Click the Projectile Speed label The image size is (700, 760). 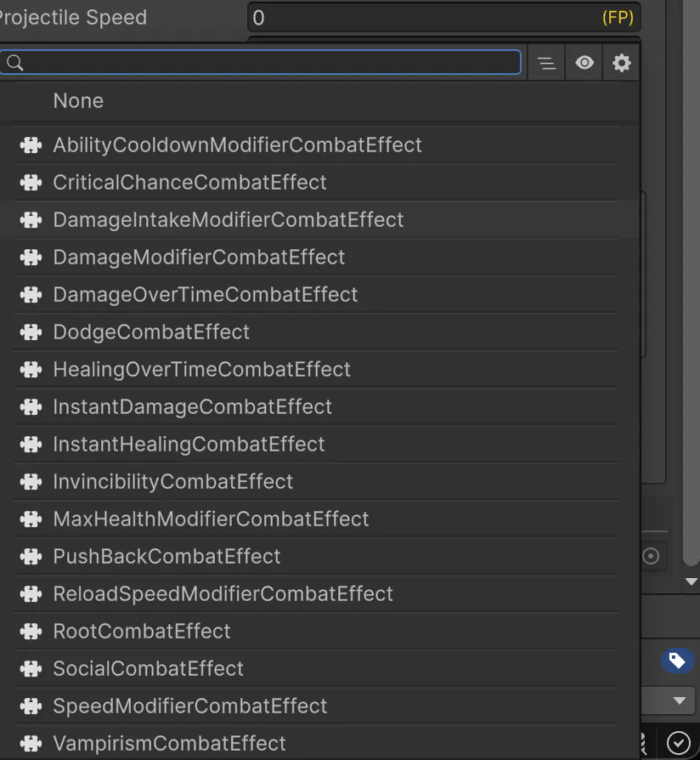coord(73,18)
